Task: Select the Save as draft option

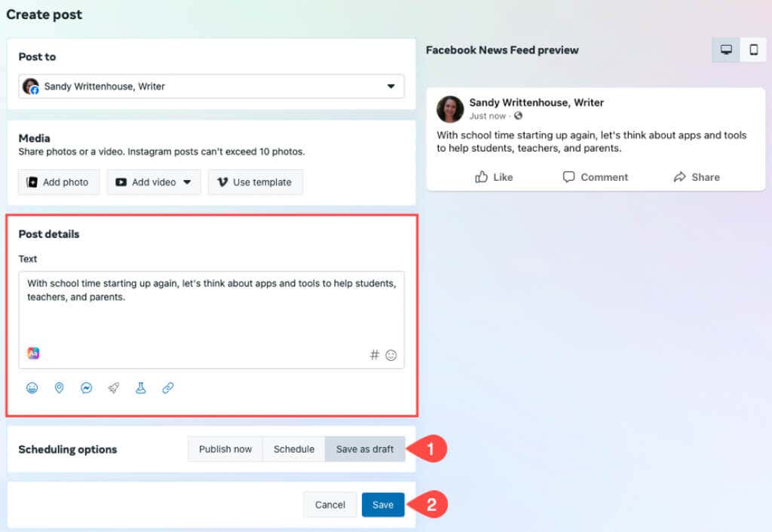Action: coord(365,449)
